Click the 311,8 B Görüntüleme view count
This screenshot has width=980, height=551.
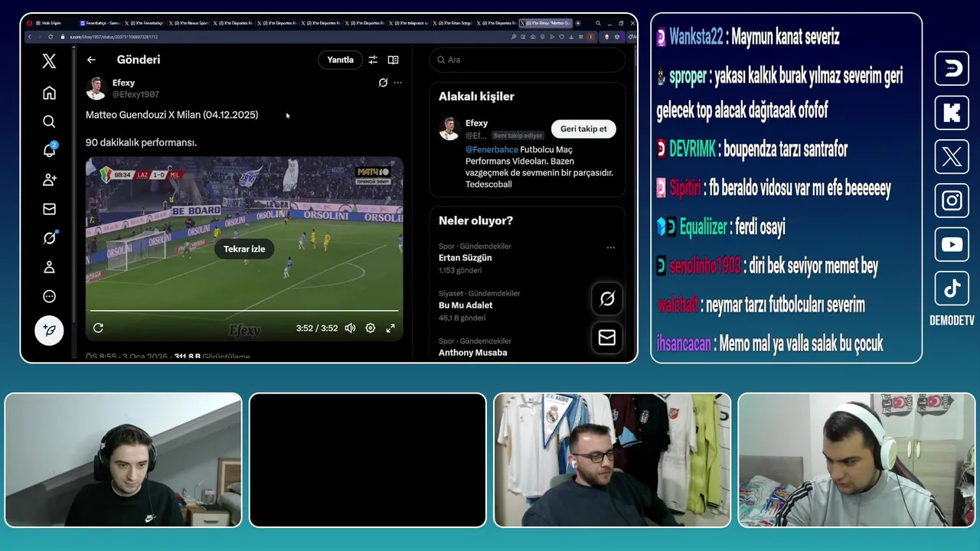click(x=212, y=357)
